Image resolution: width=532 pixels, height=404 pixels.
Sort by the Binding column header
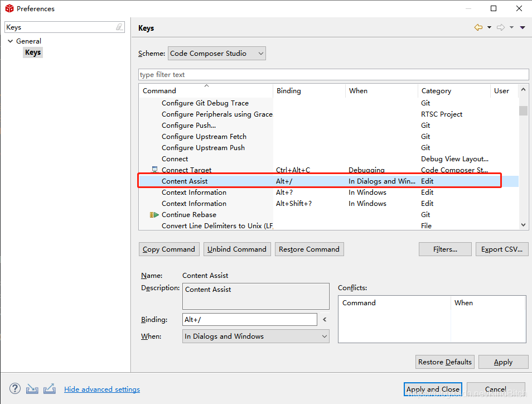[309, 90]
